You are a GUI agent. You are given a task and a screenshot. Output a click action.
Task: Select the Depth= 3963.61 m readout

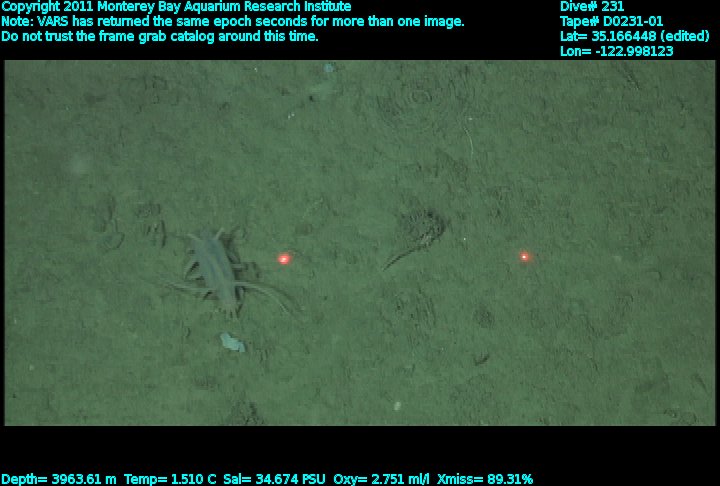click(x=59, y=479)
